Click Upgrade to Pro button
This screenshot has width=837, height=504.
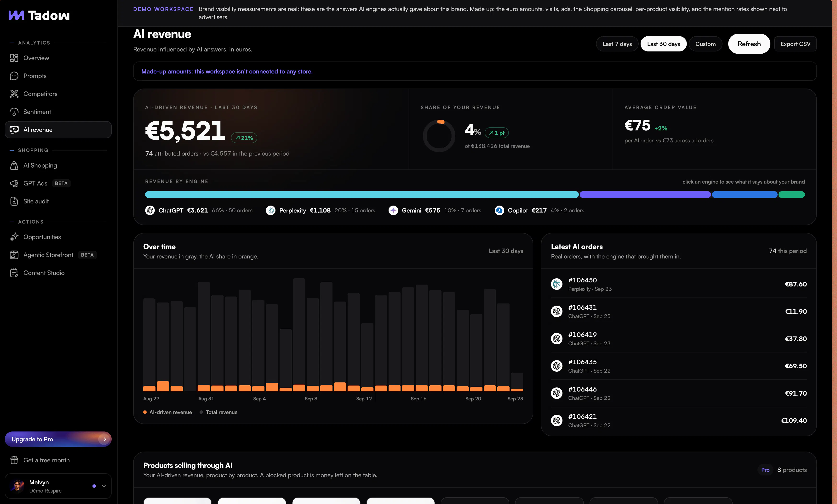(x=58, y=439)
